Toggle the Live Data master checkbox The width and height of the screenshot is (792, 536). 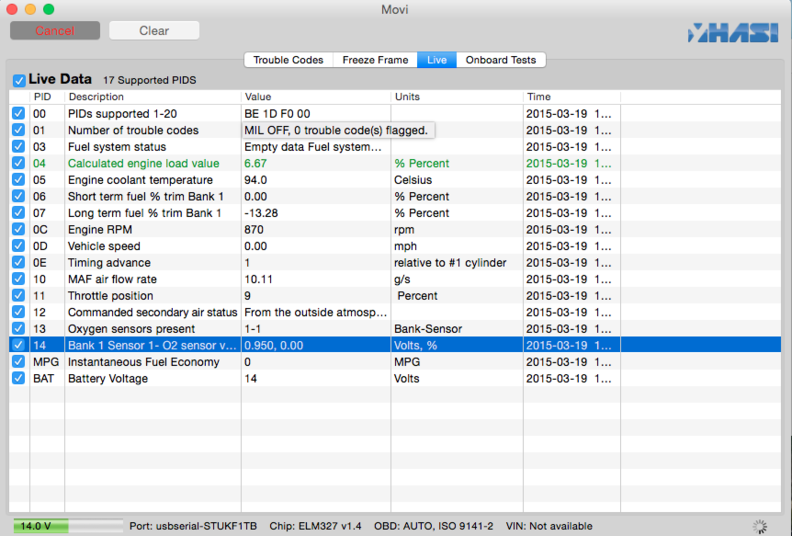[x=19, y=80]
